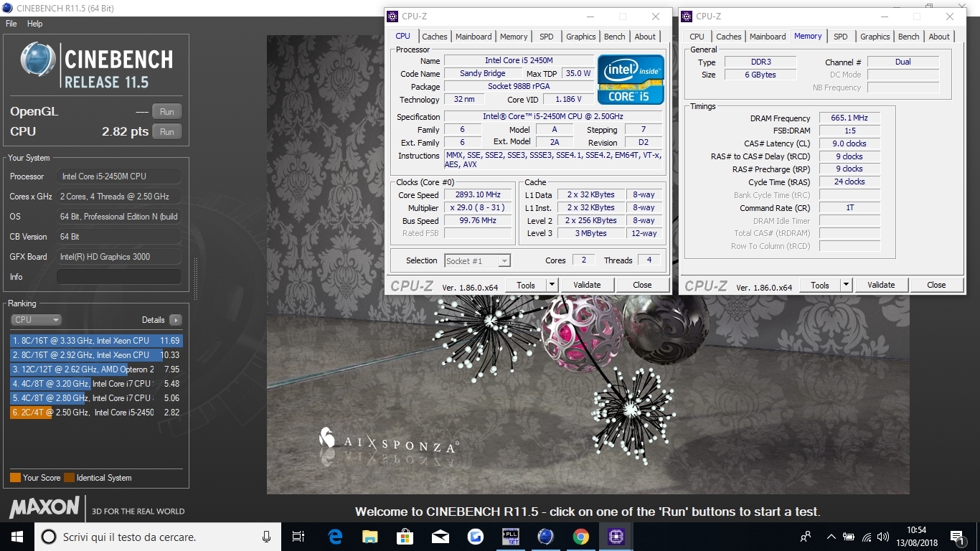Select ranking entry 12C/12T AMD Opteron
980x551 pixels.
[x=96, y=369]
